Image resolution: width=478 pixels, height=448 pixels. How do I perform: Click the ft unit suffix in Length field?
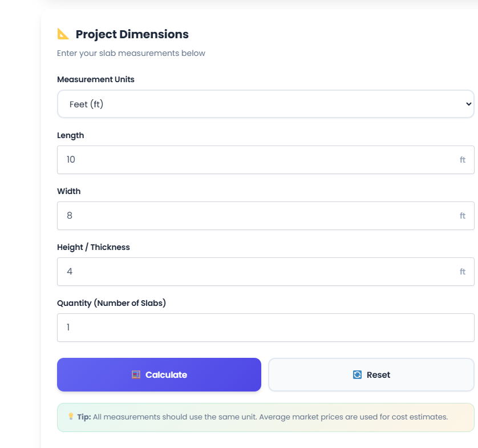(463, 160)
